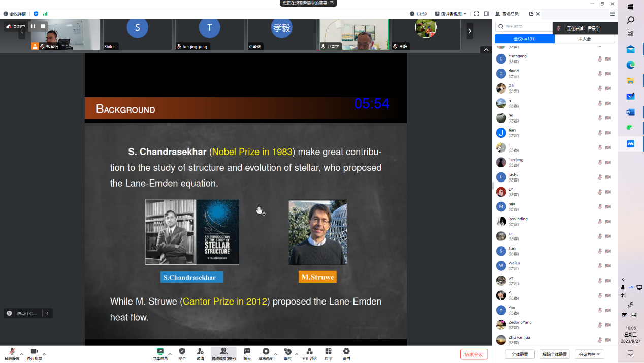Open the apps (应用) icon
Image resolution: width=644 pixels, height=363 pixels.
[x=328, y=353]
